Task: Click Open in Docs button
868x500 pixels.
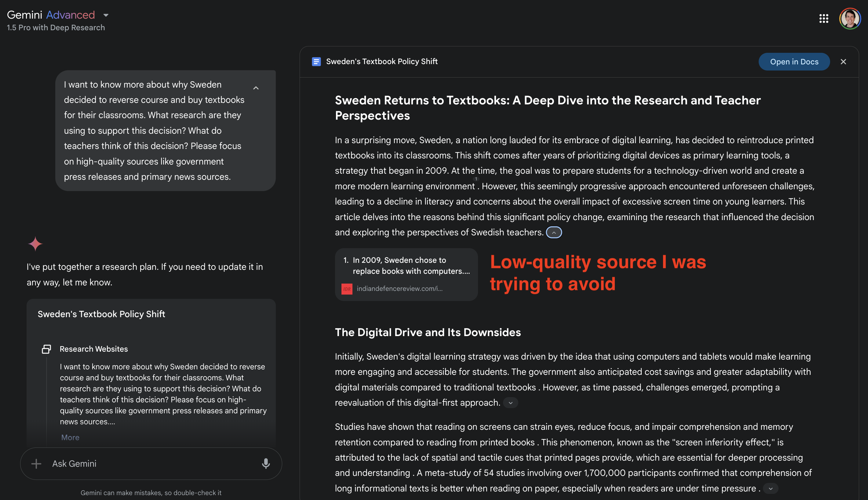Action: pyautogui.click(x=794, y=61)
